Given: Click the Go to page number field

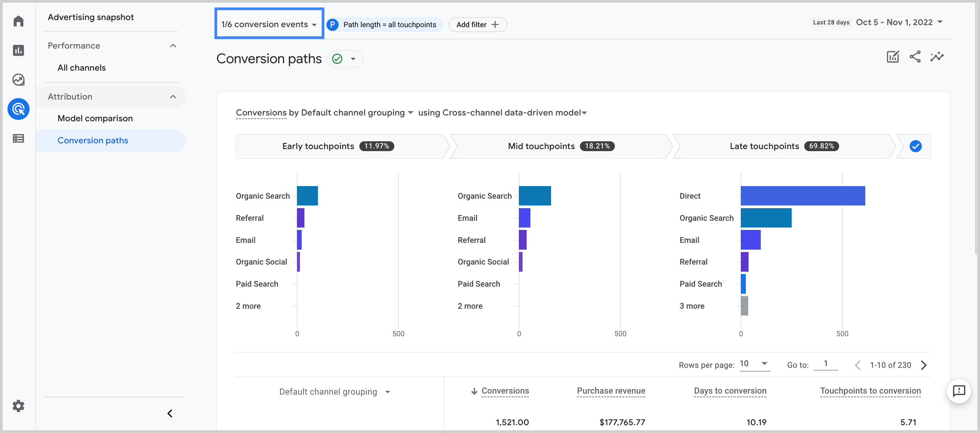Looking at the screenshot, I should point(826,364).
